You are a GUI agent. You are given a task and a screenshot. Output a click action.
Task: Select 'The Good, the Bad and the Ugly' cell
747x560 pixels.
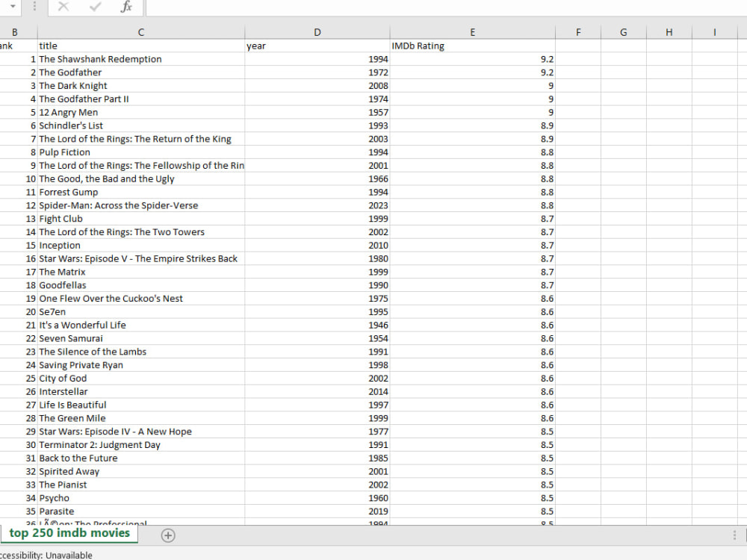(141, 179)
